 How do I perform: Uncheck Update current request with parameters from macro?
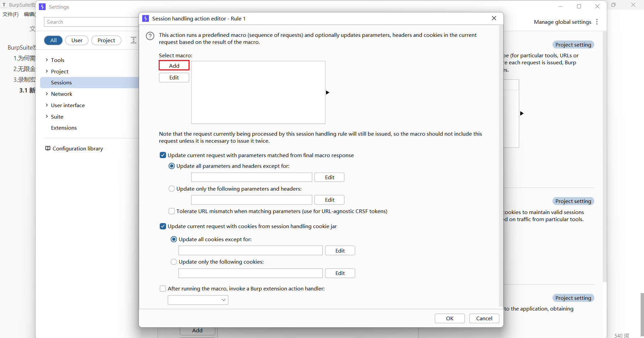click(x=163, y=155)
